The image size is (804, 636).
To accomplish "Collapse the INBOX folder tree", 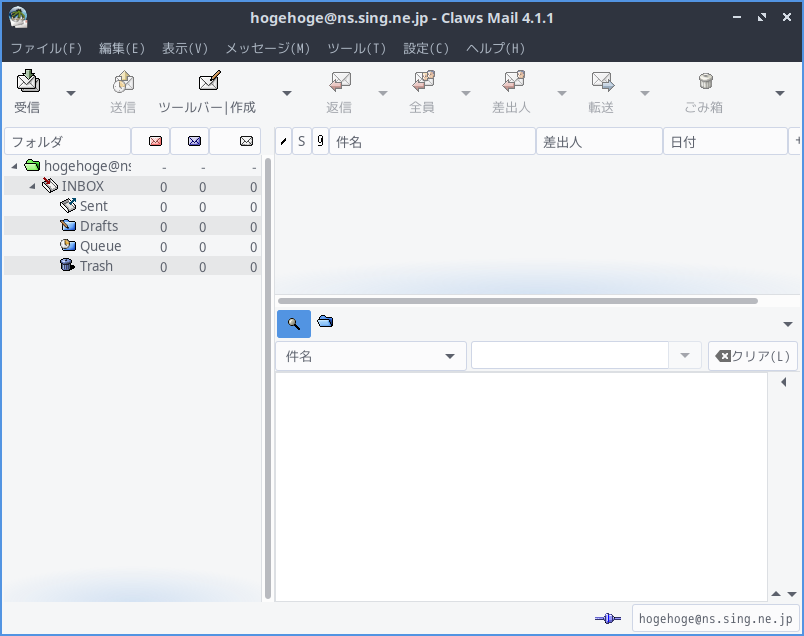I will coord(32,186).
